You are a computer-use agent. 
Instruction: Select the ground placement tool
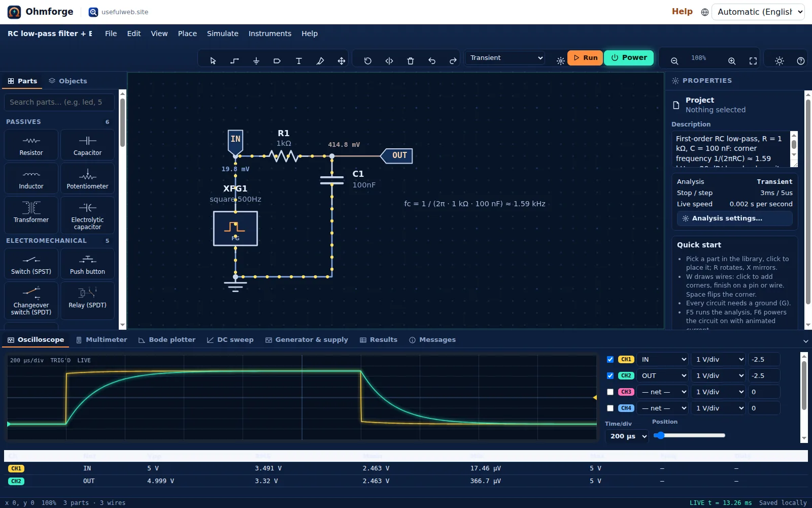pos(256,60)
